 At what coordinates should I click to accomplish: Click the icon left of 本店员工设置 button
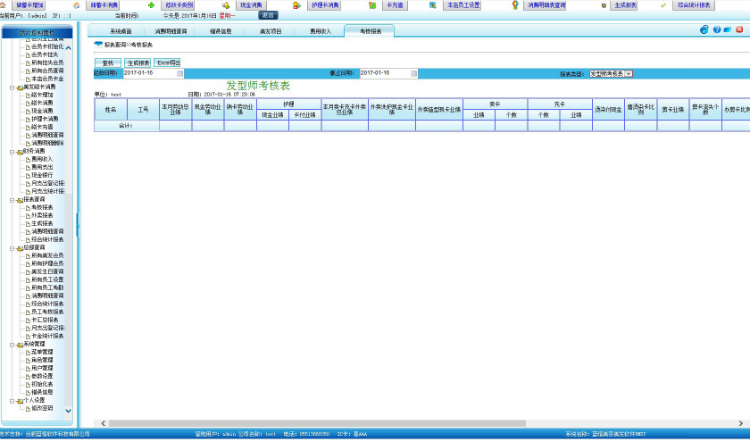pyautogui.click(x=432, y=5)
